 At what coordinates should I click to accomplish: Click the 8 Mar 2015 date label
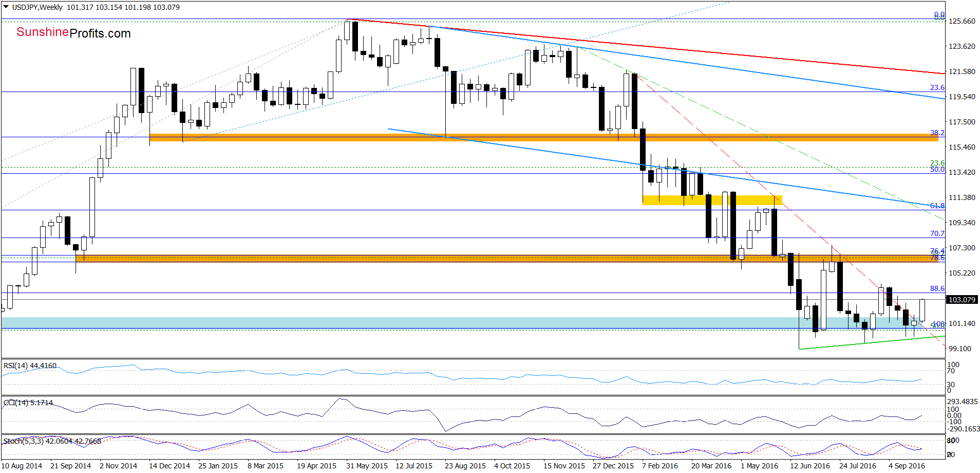click(x=265, y=466)
